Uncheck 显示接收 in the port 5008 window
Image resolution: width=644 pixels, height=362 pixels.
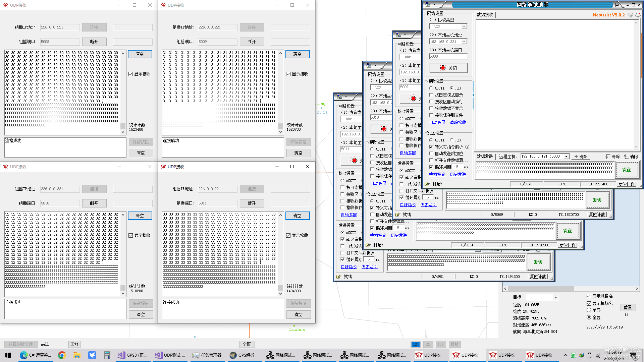pyautogui.click(x=131, y=74)
